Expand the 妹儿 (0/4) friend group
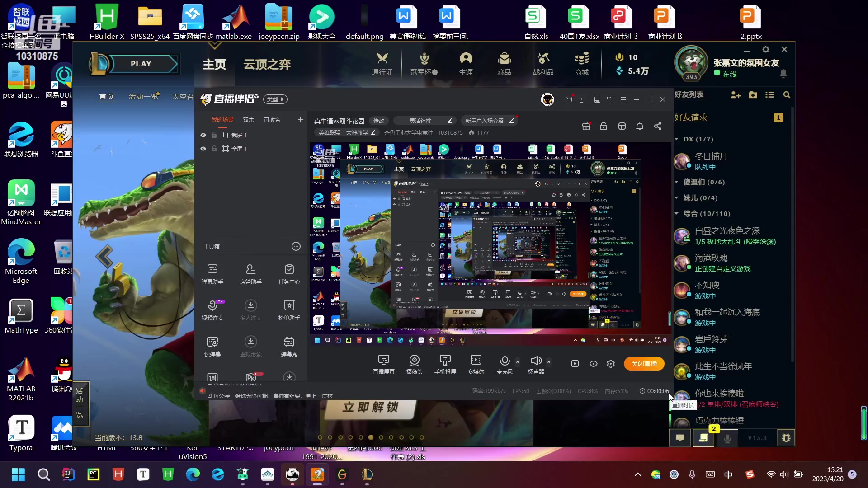The height and width of the screenshot is (488, 868). point(676,198)
